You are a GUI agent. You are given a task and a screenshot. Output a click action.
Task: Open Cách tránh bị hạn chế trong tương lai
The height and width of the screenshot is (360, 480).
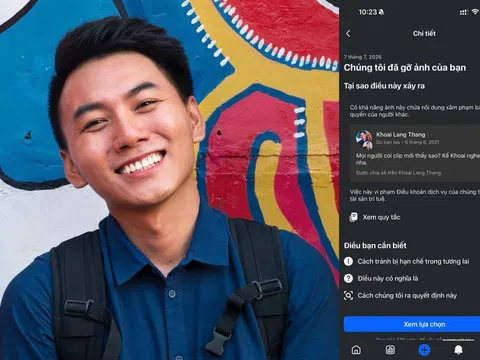[x=413, y=261]
